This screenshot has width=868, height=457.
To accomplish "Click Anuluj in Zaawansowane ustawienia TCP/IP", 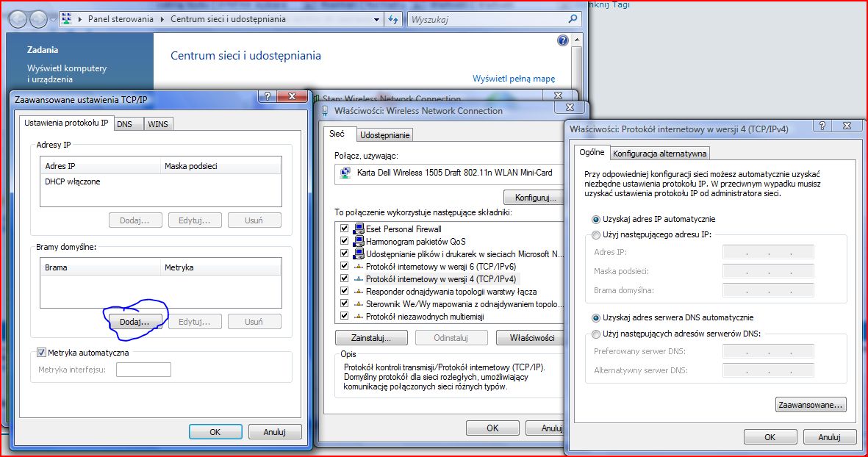I will tap(275, 432).
